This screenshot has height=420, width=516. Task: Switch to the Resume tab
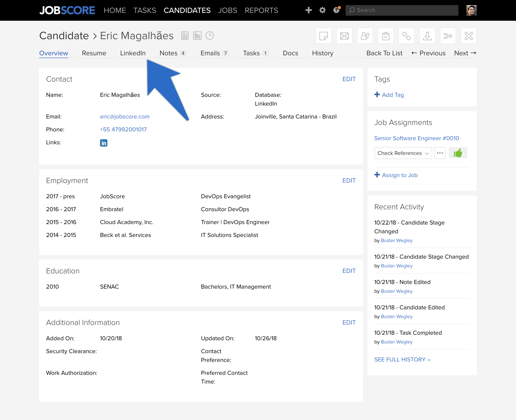pos(94,53)
